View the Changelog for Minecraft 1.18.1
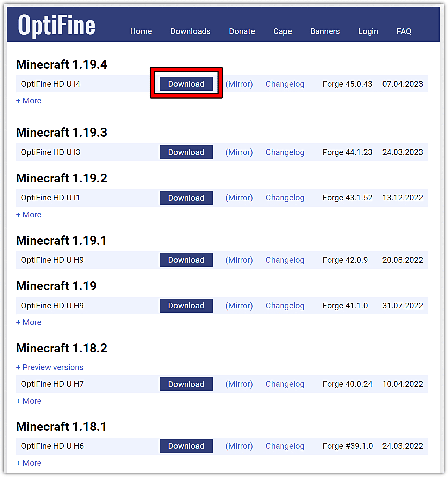The image size is (448, 477). point(285,446)
